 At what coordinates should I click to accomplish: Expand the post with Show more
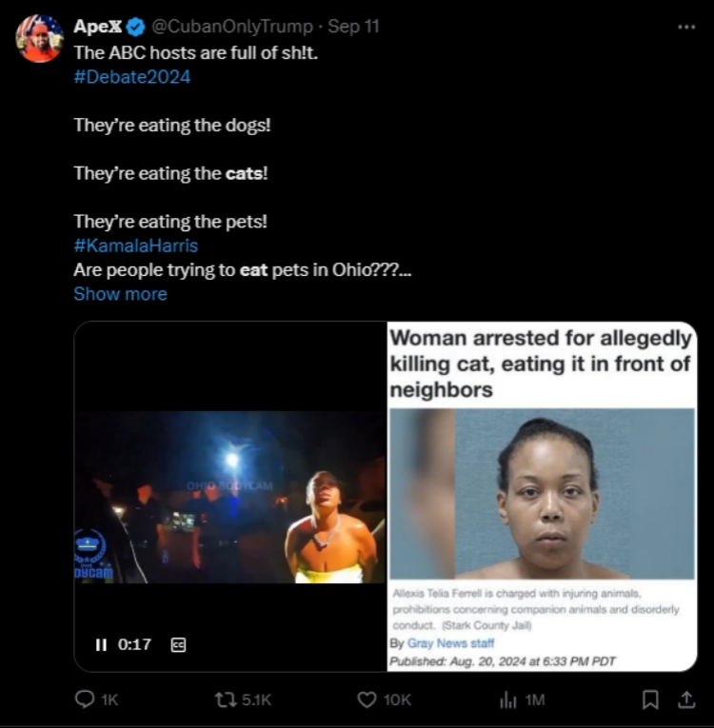point(120,294)
